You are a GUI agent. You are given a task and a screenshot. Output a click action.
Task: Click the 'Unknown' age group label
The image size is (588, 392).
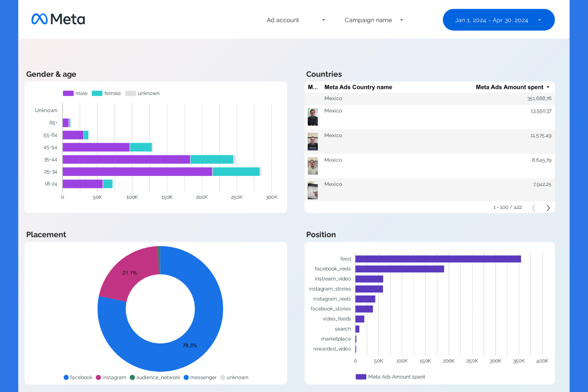pos(46,110)
